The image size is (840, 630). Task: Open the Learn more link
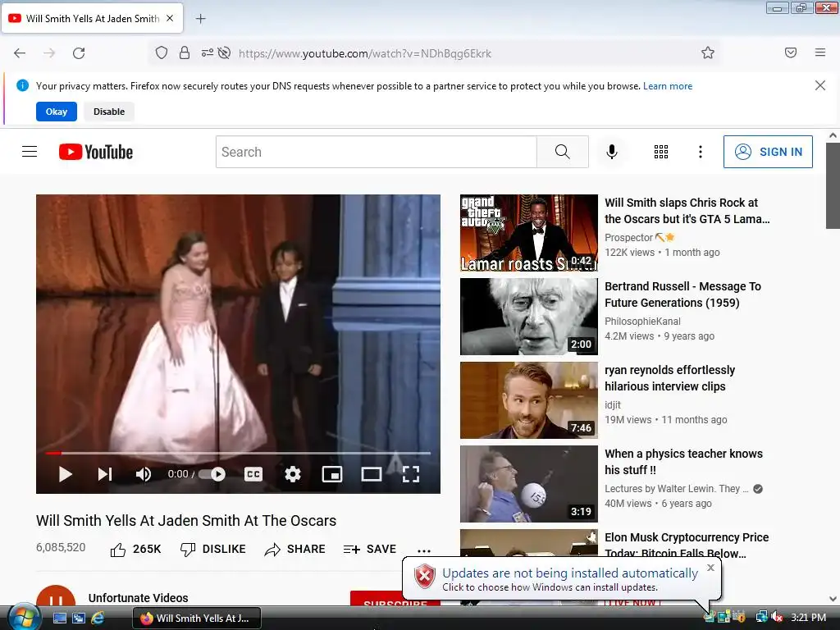pos(668,86)
